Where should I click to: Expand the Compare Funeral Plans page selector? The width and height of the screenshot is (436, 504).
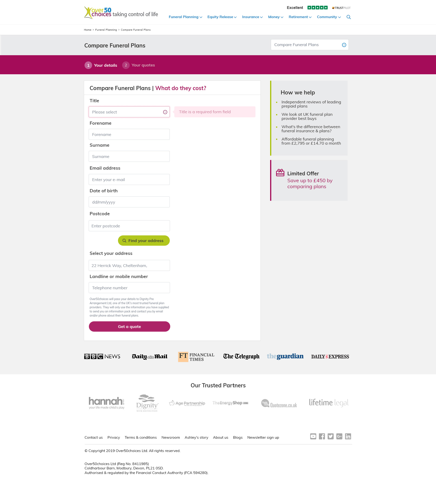[309, 45]
